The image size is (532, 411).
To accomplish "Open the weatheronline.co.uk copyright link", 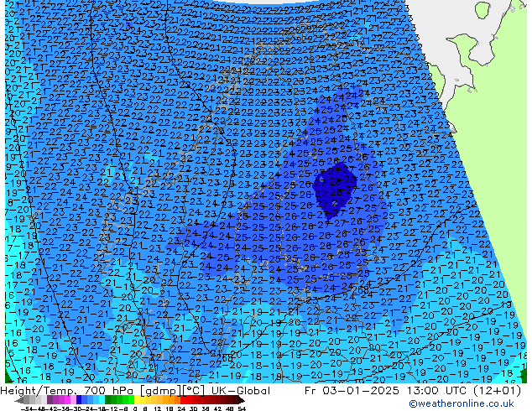I will click(x=461, y=403).
